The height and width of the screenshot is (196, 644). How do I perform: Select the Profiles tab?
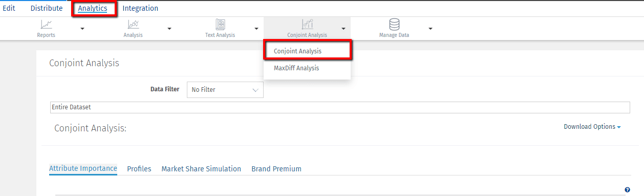(x=139, y=169)
